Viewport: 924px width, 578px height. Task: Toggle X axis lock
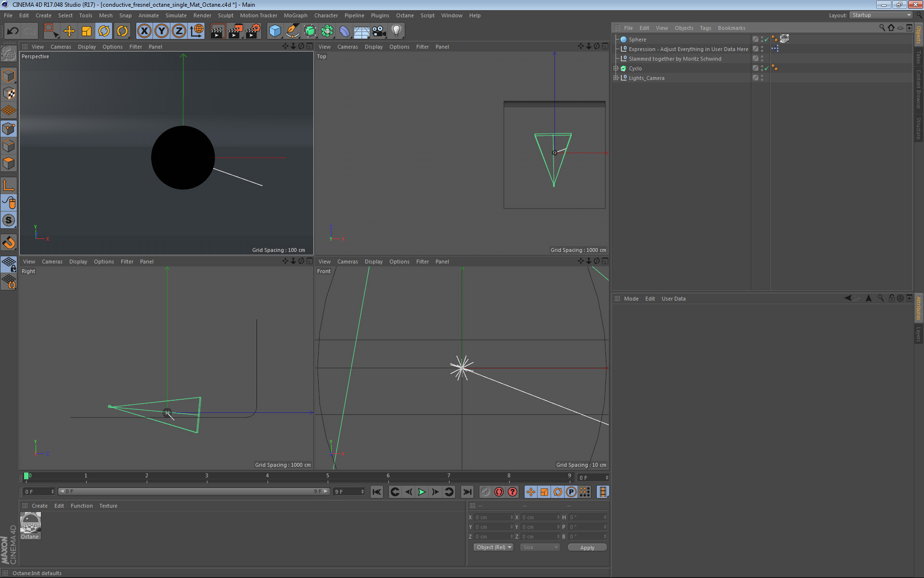[x=144, y=31]
